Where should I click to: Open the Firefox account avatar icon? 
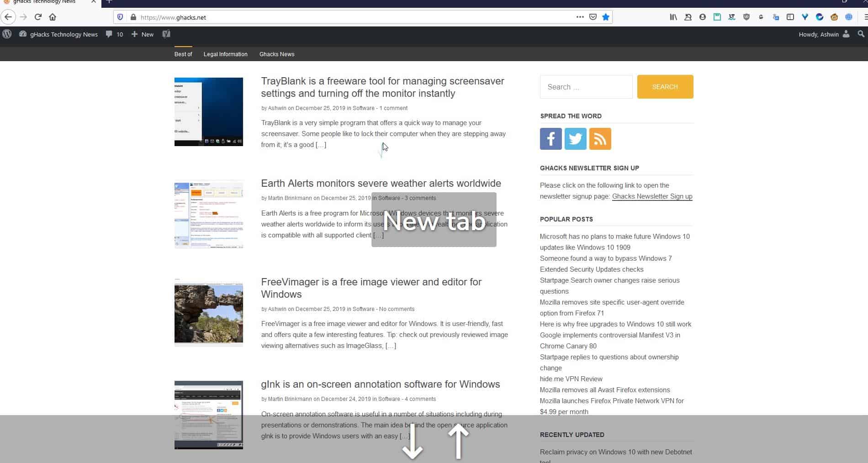pyautogui.click(x=703, y=17)
